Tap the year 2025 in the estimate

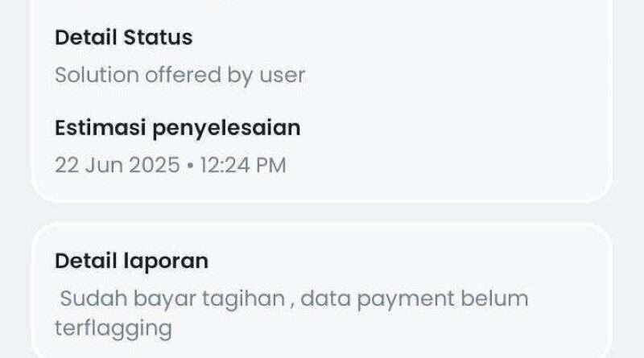(x=155, y=165)
